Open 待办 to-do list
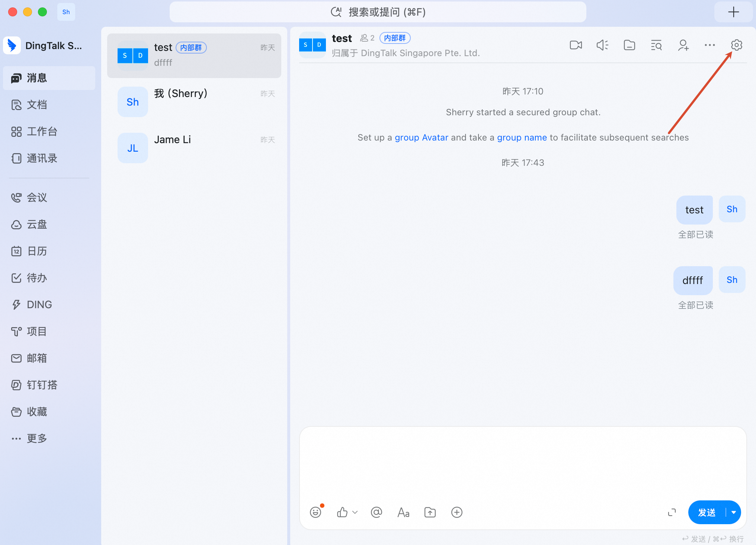Image resolution: width=756 pixels, height=545 pixels. [49, 278]
